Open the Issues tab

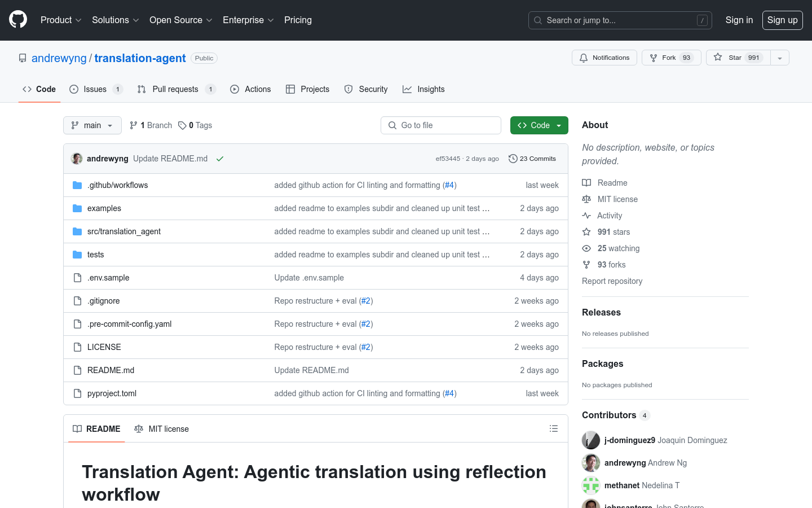pos(95,89)
